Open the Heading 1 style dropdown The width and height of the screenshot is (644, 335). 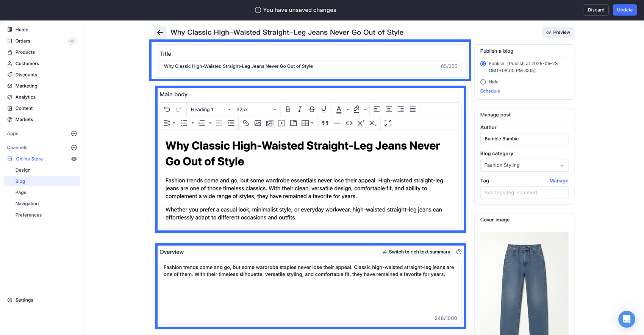(211, 109)
